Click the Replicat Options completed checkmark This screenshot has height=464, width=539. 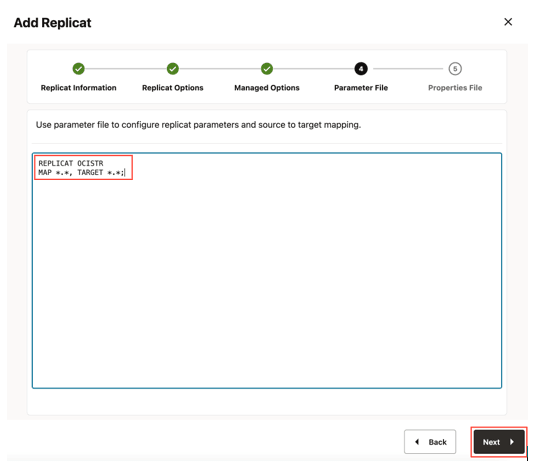(x=173, y=69)
